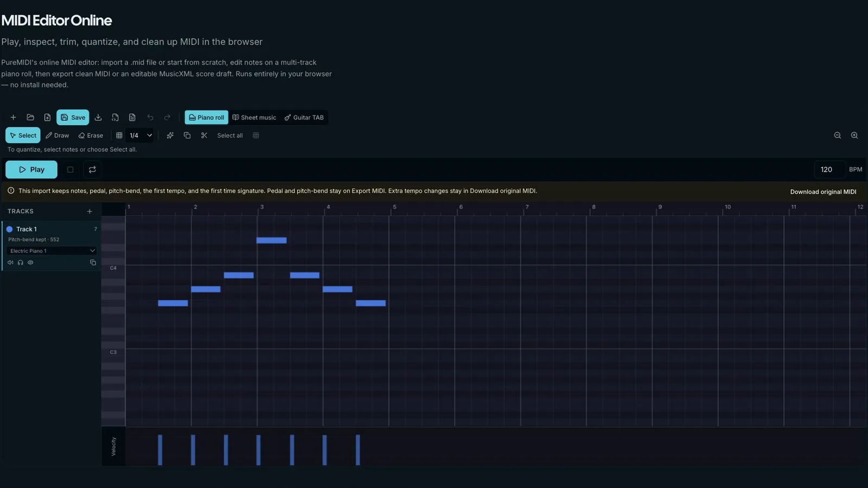Activate the Select tool
The width and height of the screenshot is (868, 488).
coord(23,135)
